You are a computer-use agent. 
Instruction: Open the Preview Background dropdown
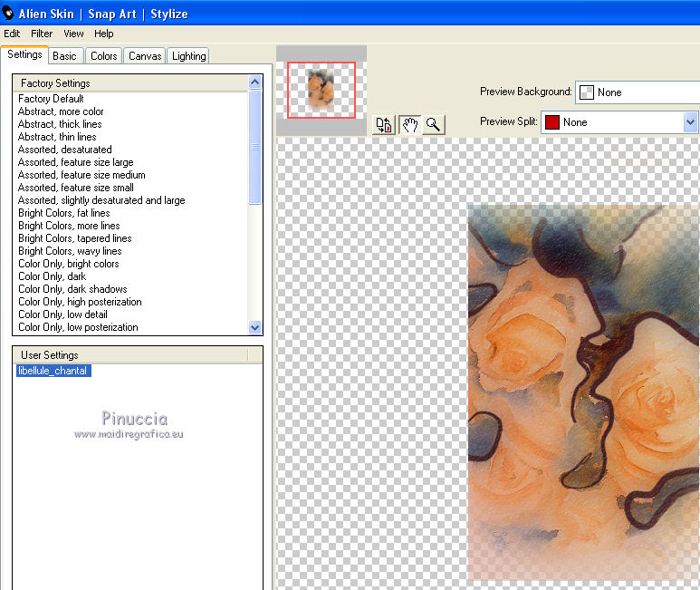point(638,92)
